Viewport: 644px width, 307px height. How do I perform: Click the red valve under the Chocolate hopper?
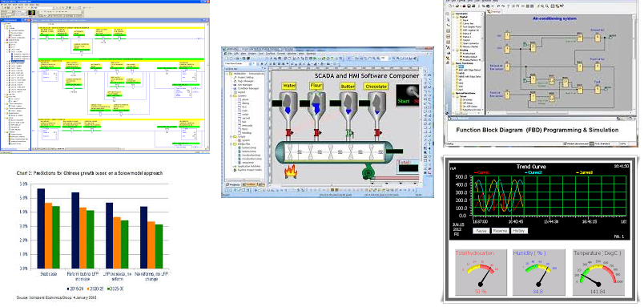(377, 133)
